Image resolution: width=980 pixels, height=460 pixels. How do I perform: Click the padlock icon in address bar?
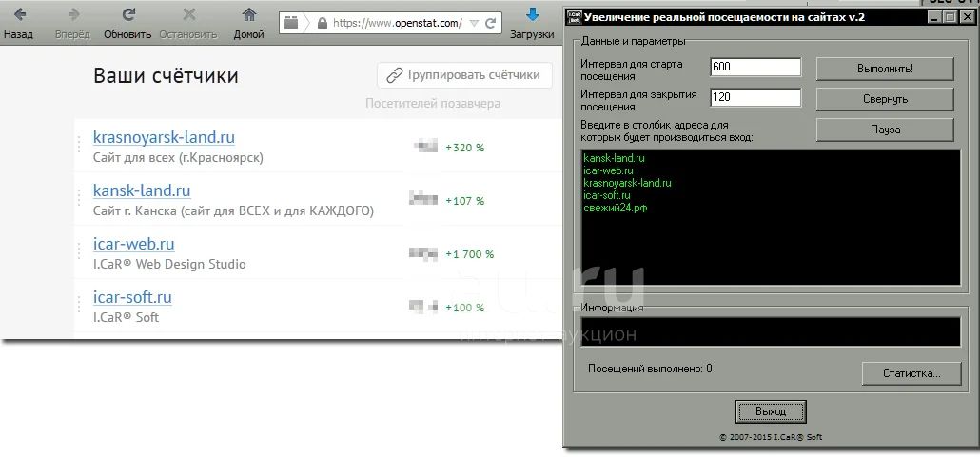point(322,23)
